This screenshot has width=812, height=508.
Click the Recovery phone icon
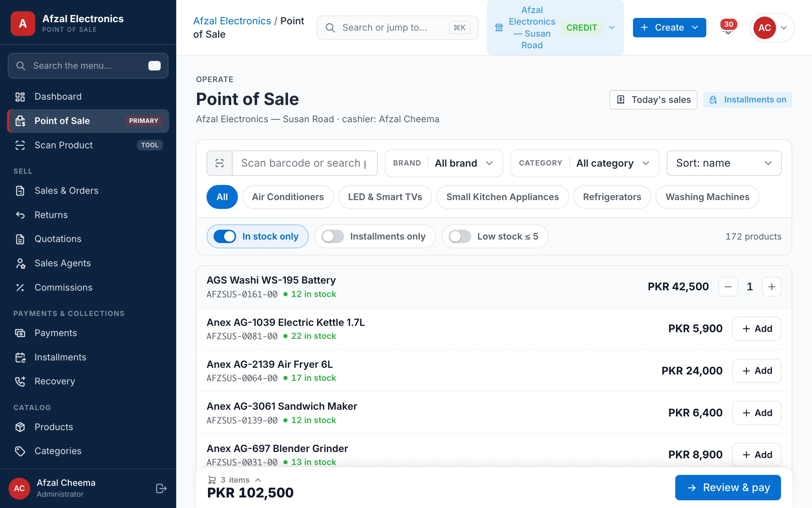[20, 381]
